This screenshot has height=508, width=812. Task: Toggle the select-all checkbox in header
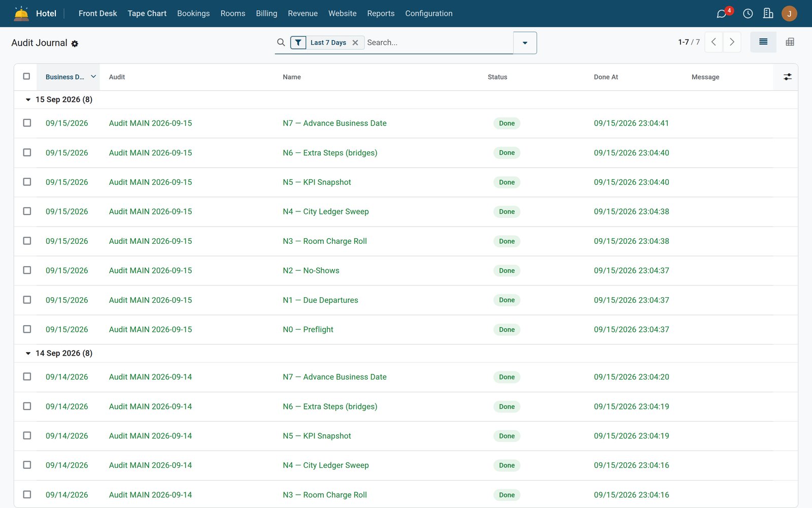pos(26,76)
